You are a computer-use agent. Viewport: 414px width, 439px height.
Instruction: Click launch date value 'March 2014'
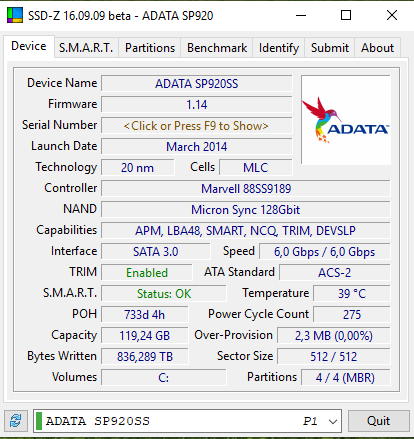pos(197,147)
